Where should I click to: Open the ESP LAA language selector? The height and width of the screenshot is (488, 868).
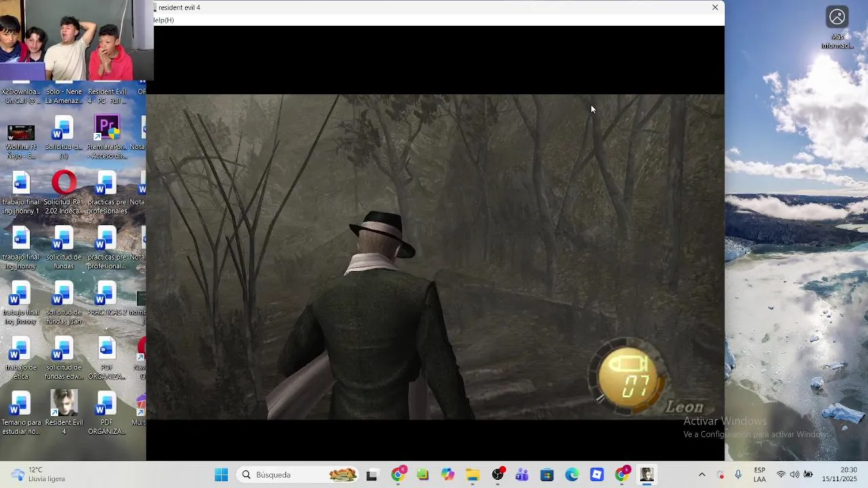pyautogui.click(x=759, y=474)
